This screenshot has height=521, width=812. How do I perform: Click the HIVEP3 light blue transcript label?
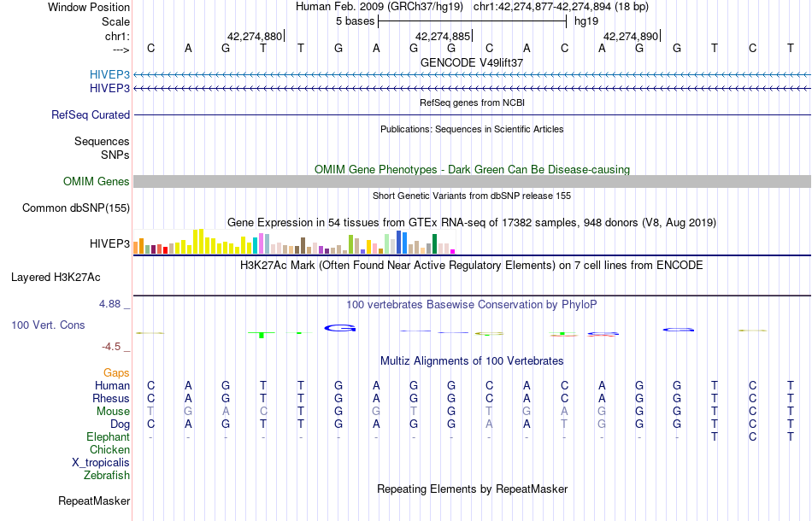pos(109,74)
